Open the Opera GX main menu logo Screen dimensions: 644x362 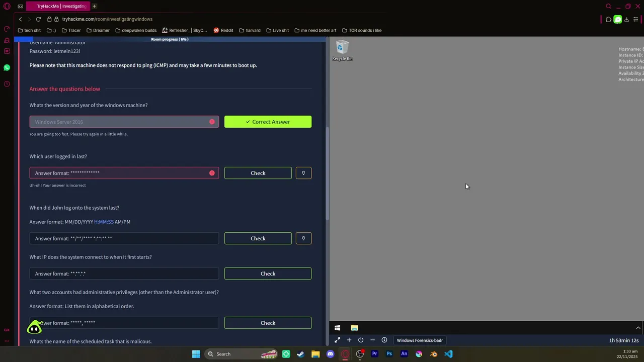coord(7,7)
